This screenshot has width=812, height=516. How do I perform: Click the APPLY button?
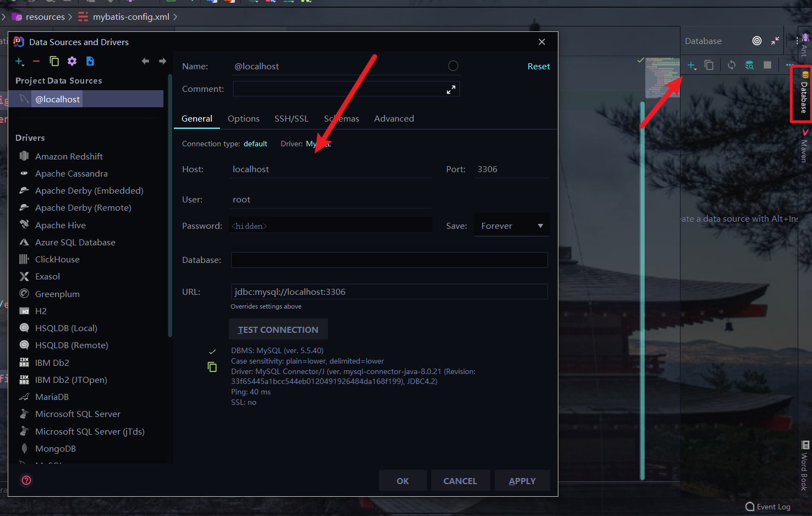point(522,481)
